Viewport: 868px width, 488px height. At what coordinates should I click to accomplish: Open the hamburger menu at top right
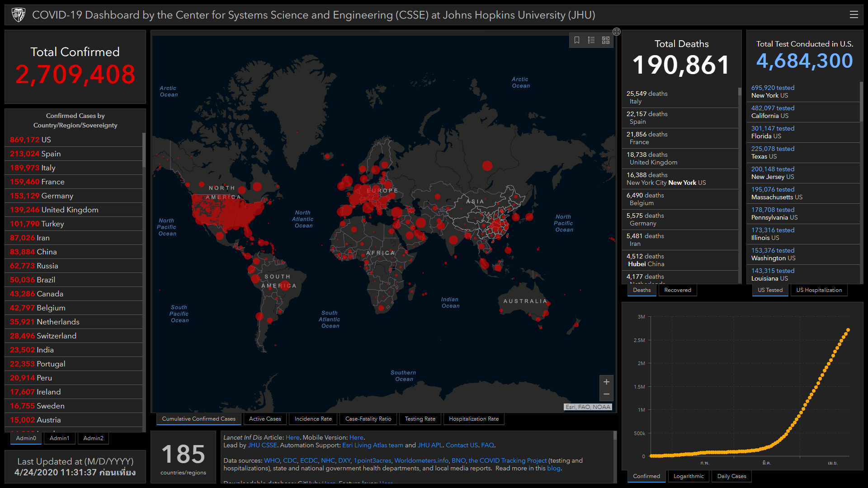click(x=854, y=15)
